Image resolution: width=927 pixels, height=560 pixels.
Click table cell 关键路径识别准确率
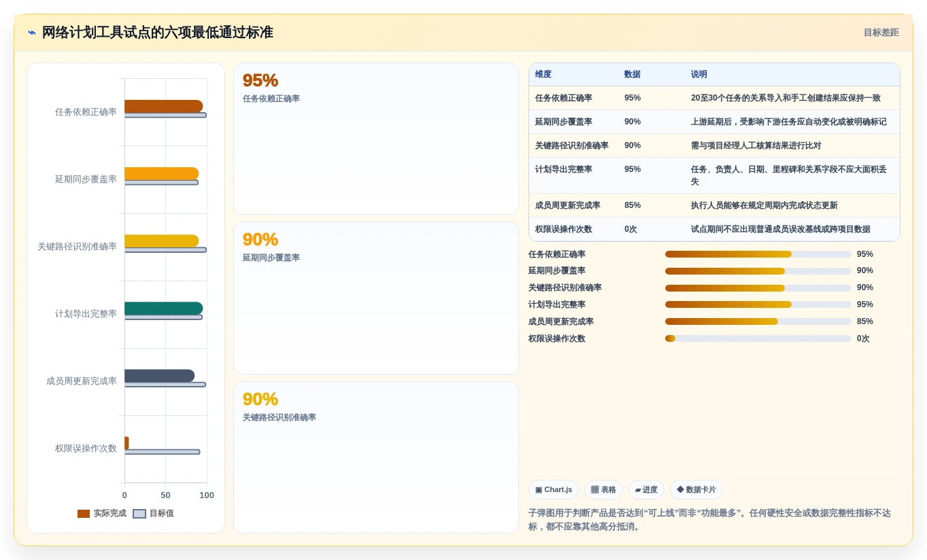coord(572,145)
